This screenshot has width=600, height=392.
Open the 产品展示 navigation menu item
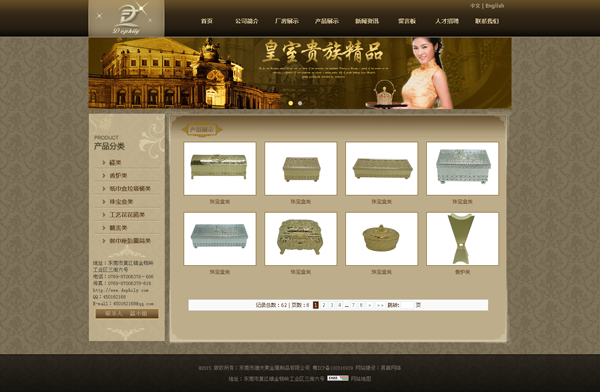coord(326,21)
